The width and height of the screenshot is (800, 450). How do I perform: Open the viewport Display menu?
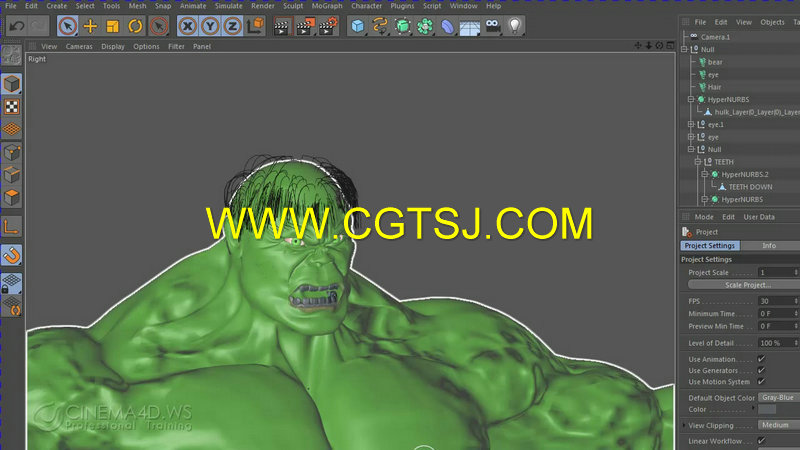[113, 46]
